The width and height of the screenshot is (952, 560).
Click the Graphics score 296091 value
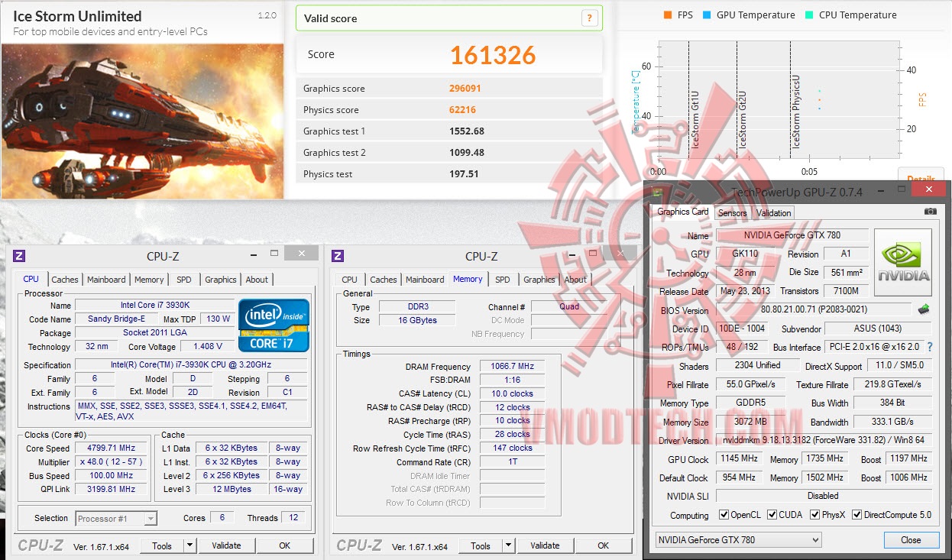465,89
